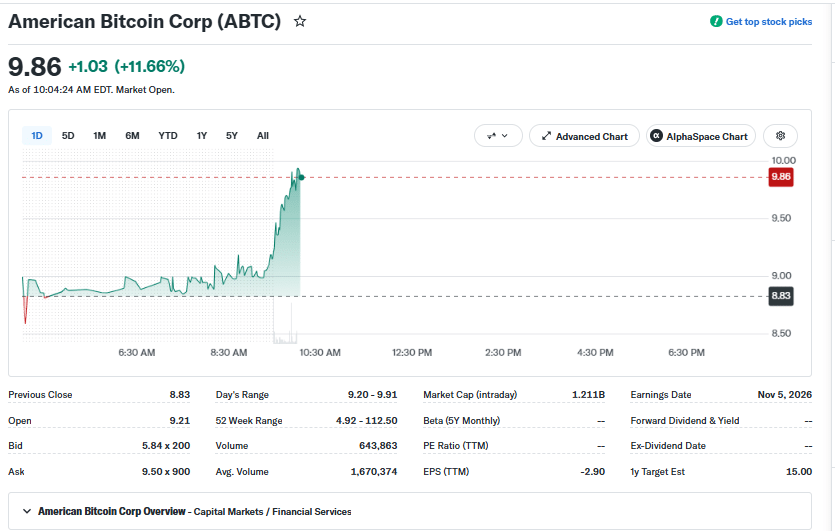Click the Beta (5Y Monthly) label

pyautogui.click(x=462, y=421)
